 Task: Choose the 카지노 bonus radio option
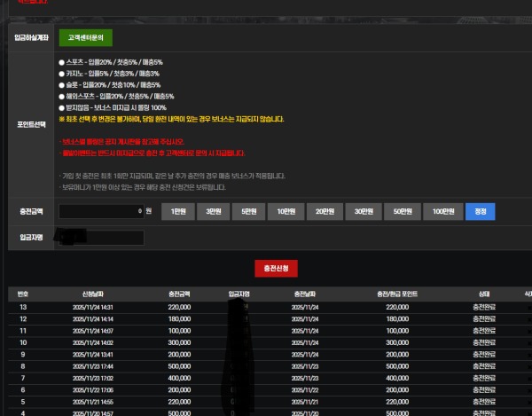pos(61,74)
